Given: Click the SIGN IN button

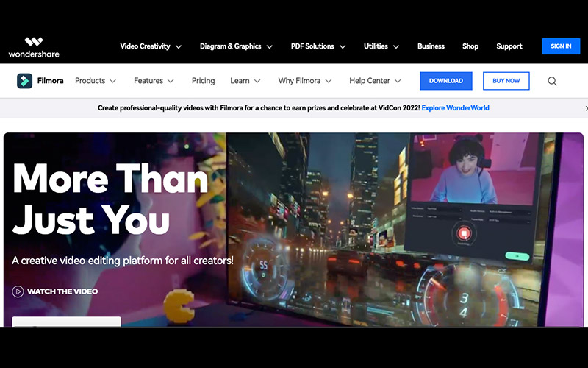Looking at the screenshot, I should point(561,46).
